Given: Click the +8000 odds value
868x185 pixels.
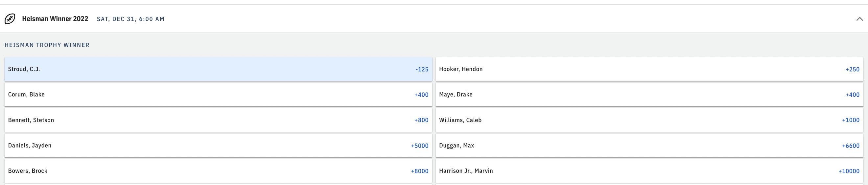Looking at the screenshot, I should tap(419, 171).
